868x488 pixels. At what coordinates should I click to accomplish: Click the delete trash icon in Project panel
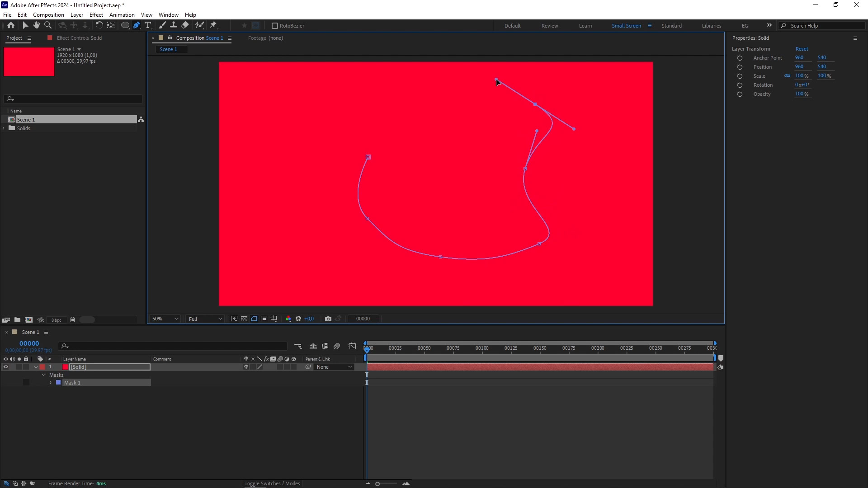(x=72, y=320)
